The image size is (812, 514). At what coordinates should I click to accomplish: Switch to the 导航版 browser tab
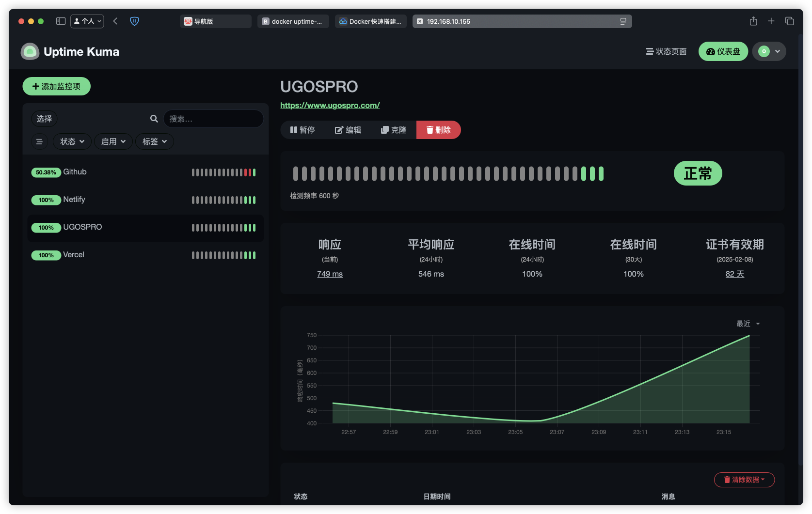pyautogui.click(x=215, y=21)
